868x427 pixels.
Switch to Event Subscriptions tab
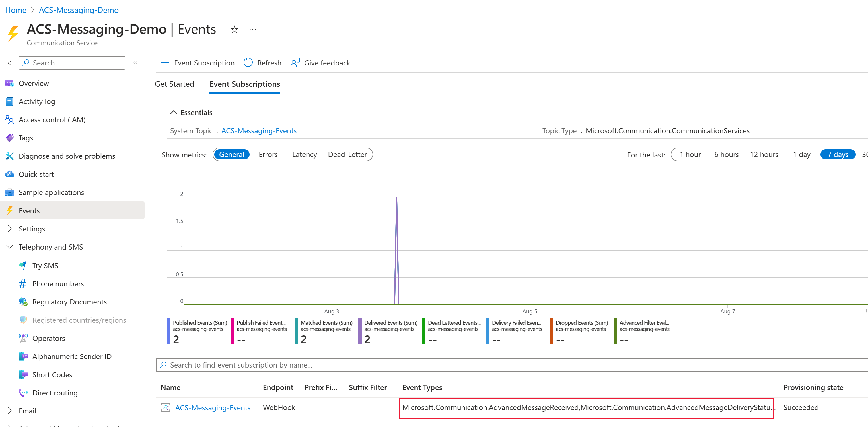pos(245,84)
